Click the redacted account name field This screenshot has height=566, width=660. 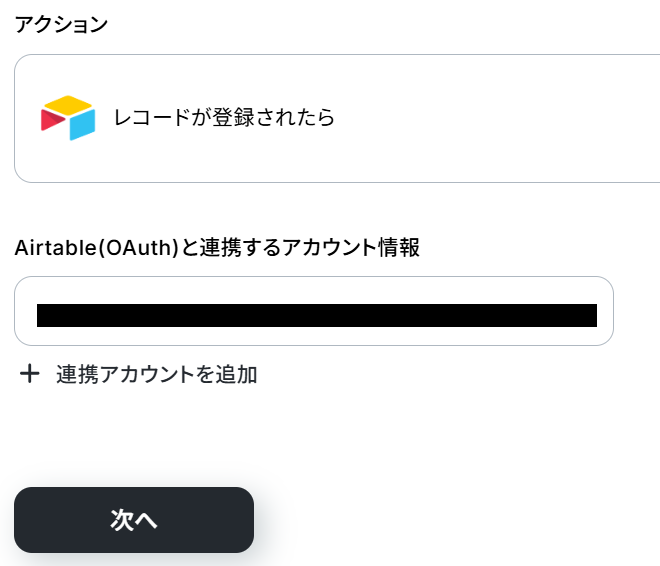316,316
